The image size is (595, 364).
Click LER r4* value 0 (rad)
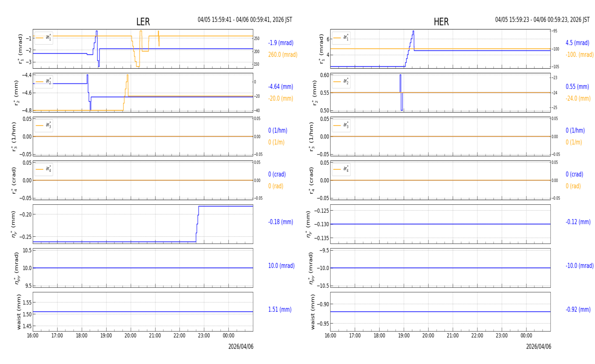(276, 186)
